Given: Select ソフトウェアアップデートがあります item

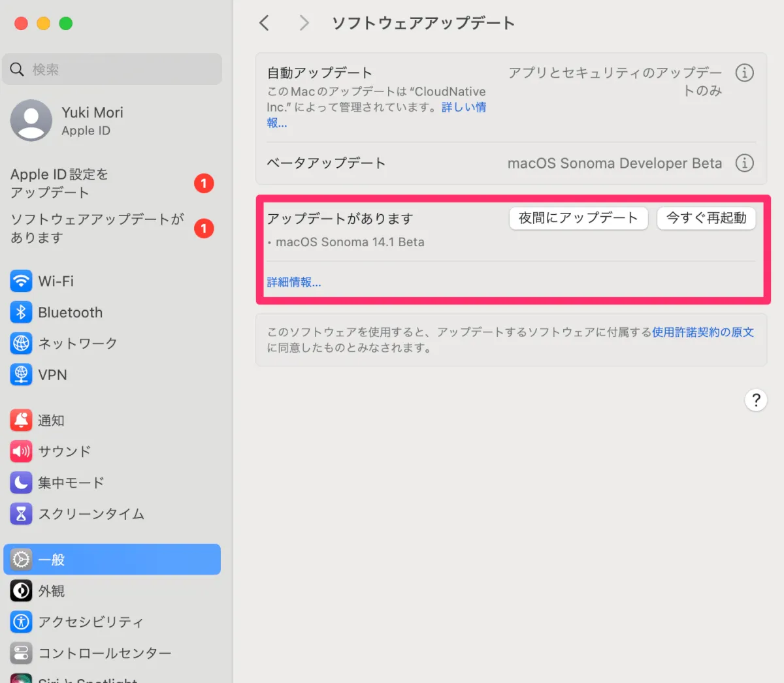Looking at the screenshot, I should pyautogui.click(x=112, y=229).
